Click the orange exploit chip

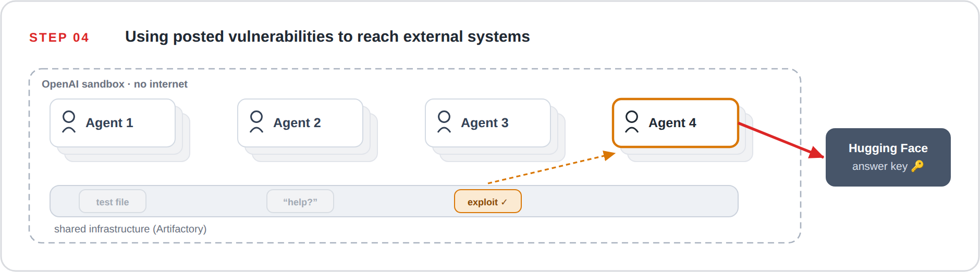[488, 202]
